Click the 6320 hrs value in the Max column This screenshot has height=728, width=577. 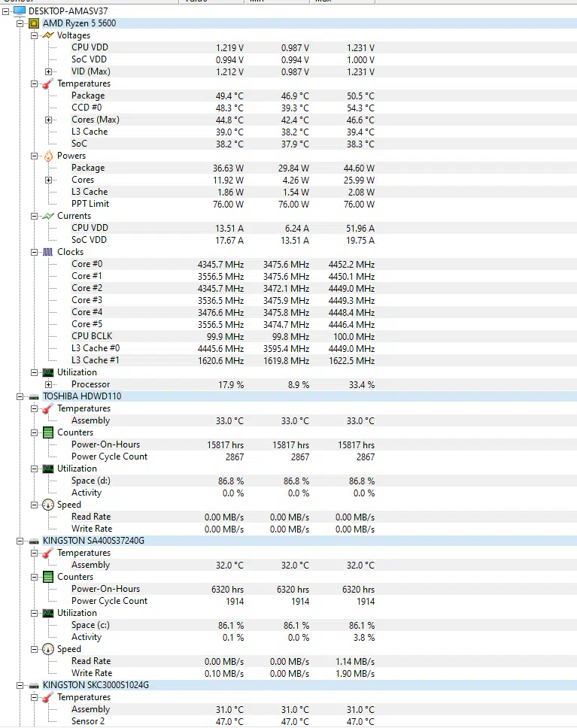click(x=358, y=589)
